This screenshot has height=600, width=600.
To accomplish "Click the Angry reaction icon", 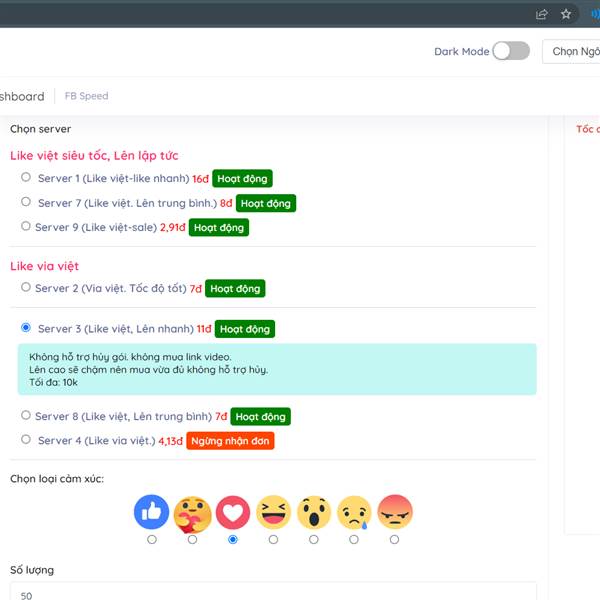I will [395, 512].
